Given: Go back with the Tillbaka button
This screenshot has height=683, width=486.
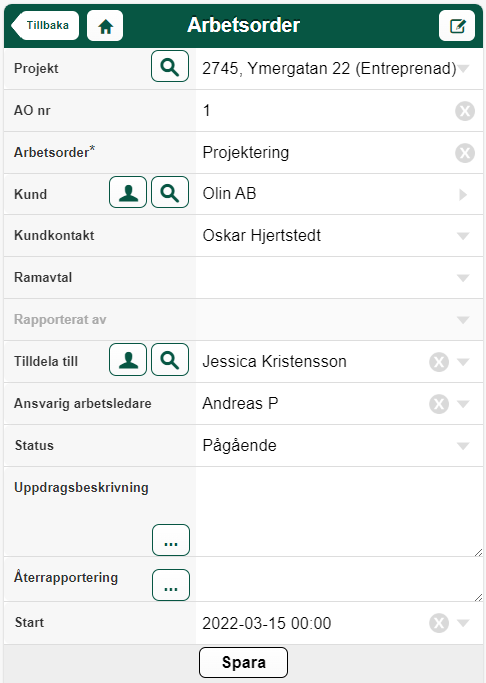Looking at the screenshot, I should 45,26.
